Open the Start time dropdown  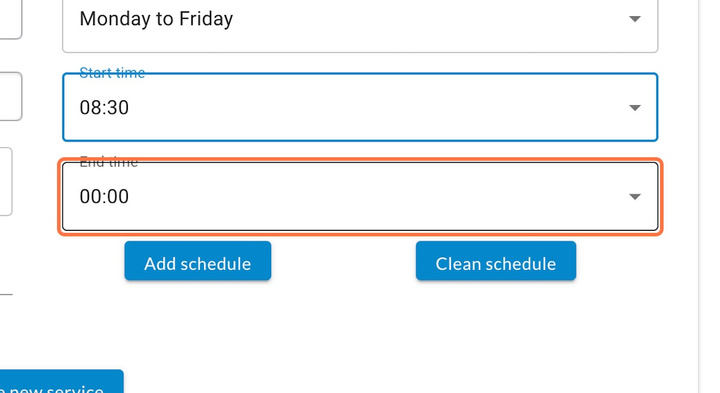click(x=360, y=107)
